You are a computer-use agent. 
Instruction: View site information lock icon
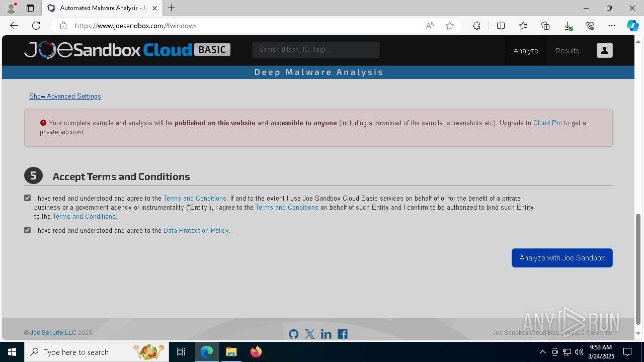tap(63, 26)
